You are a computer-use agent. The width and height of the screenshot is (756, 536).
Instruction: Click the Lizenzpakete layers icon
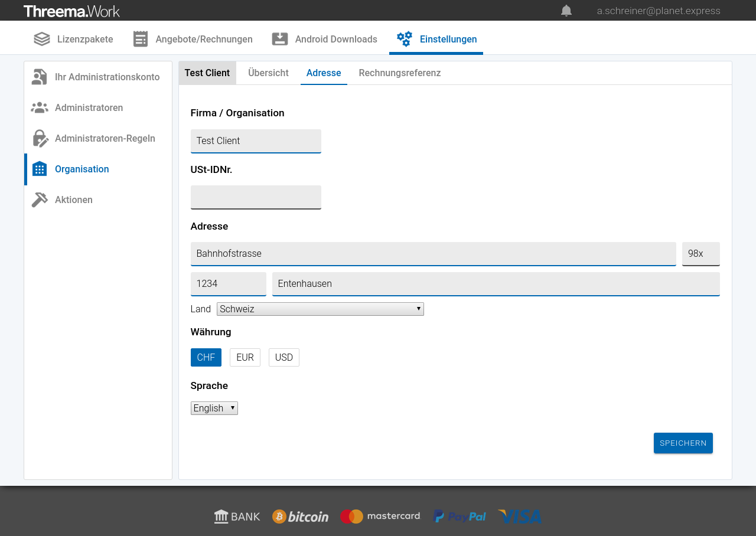coord(42,39)
